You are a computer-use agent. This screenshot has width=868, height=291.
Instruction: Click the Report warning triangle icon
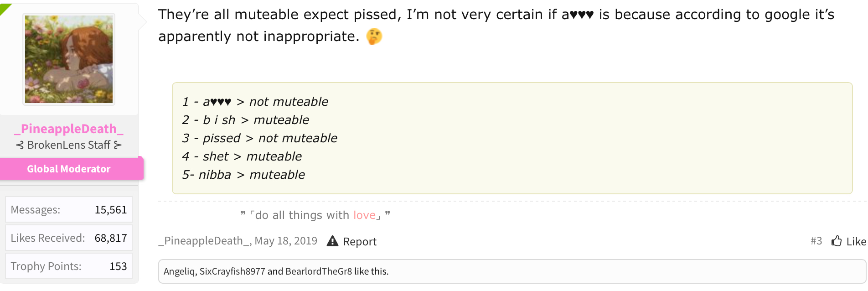[x=333, y=241]
